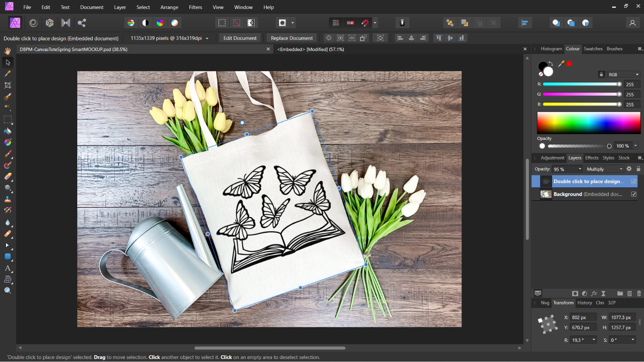Add a layer mask from the Layers panel
644x362 pixels.
click(x=575, y=293)
